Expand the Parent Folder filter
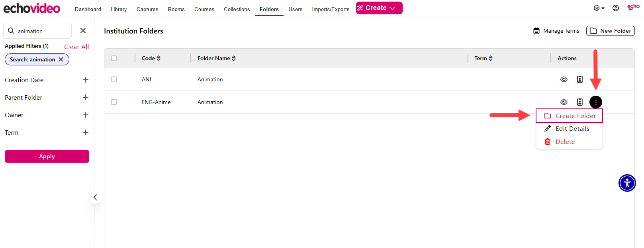Viewport: 644px width, 248px height. (x=86, y=97)
